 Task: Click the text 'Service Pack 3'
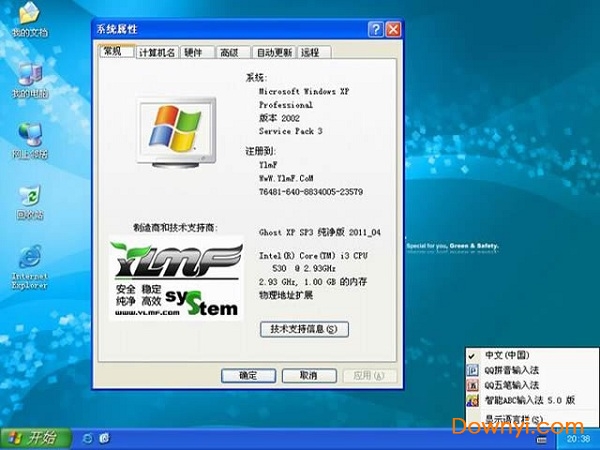pos(290,131)
